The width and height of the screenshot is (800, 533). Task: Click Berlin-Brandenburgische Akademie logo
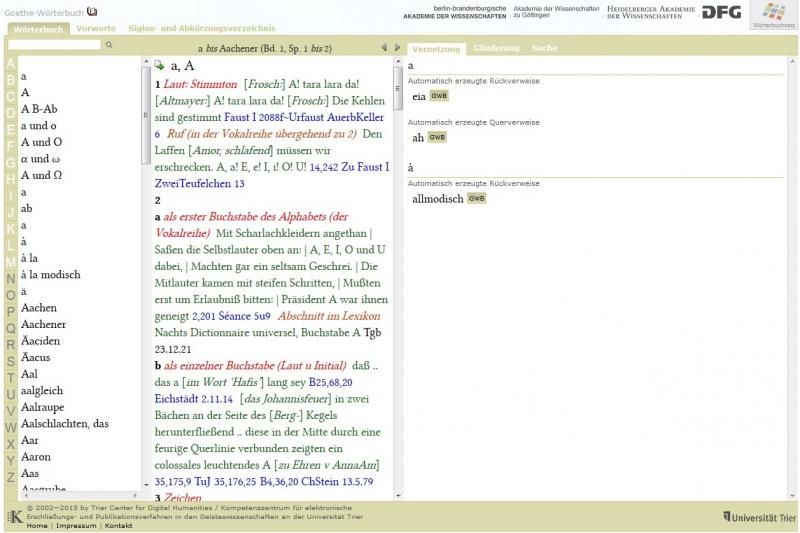[x=455, y=12]
